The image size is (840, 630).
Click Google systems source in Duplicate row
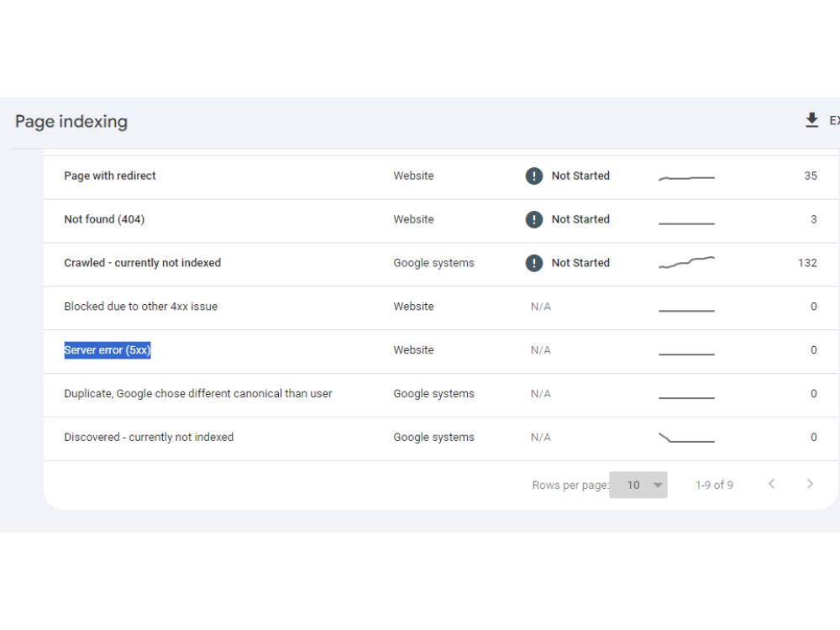(434, 394)
